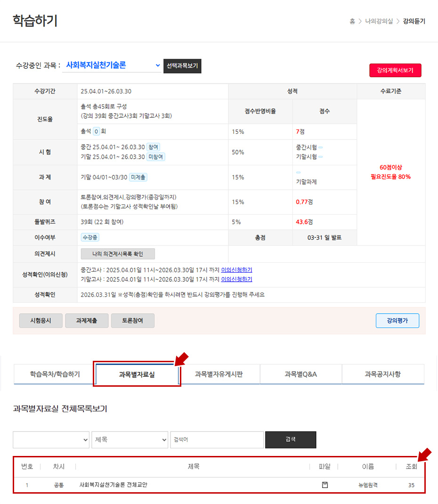Image resolution: width=438 pixels, height=504 pixels.
Task: Click the 선택과목보기 button
Action: coord(182,66)
